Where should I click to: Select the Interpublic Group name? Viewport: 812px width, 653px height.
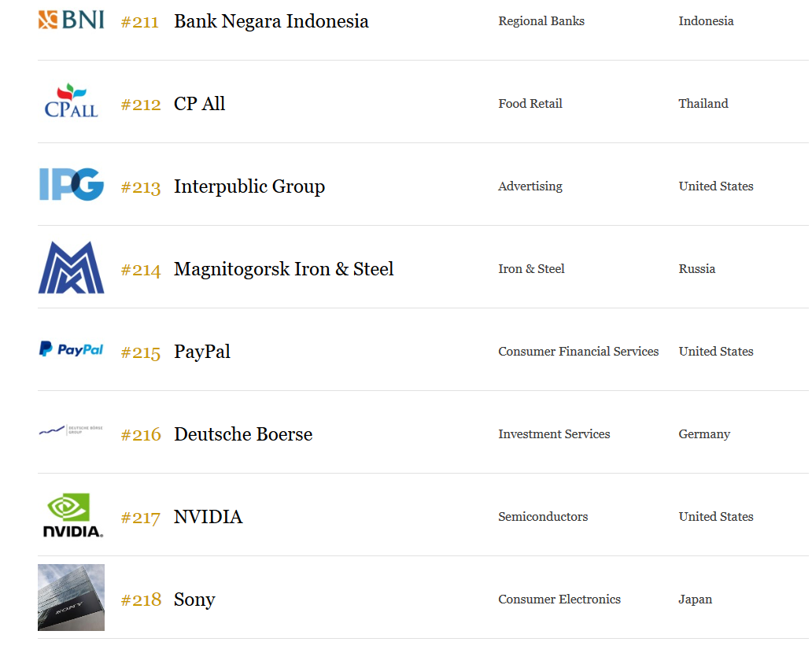click(249, 186)
